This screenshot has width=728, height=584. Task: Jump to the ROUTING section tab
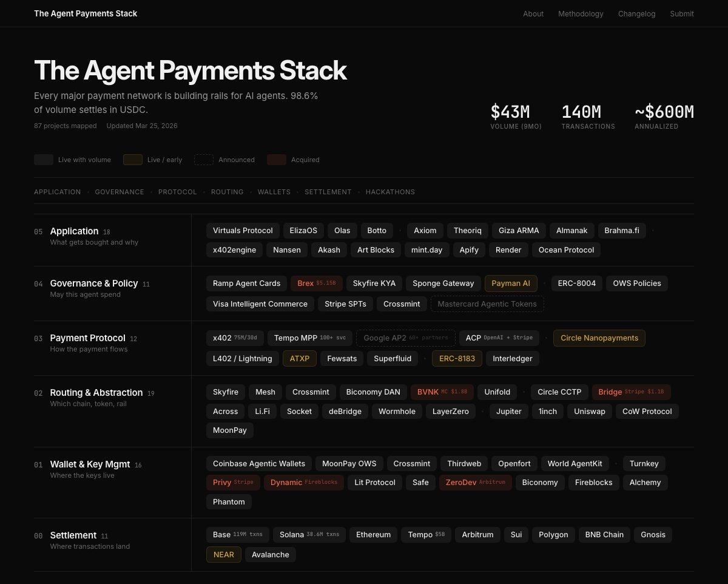pyautogui.click(x=227, y=192)
